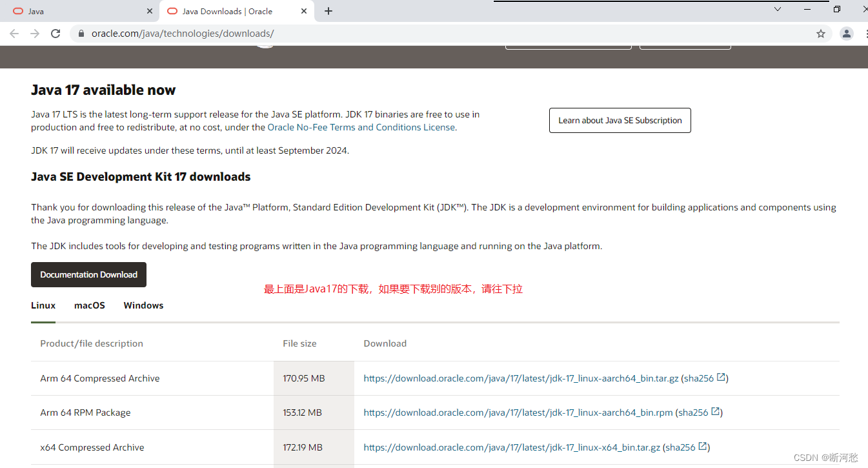This screenshot has height=468, width=868.
Task: Click the 172.19 MB file size cell
Action: 314,447
